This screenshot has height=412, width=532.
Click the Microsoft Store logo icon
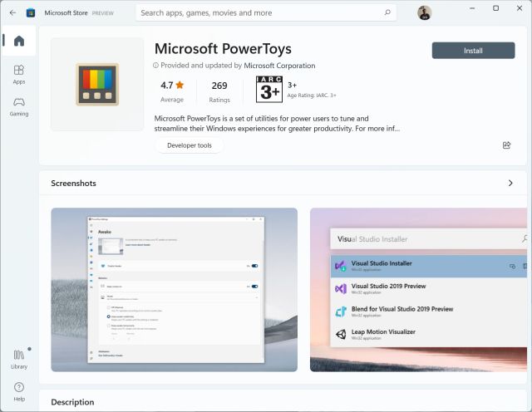tap(31, 13)
